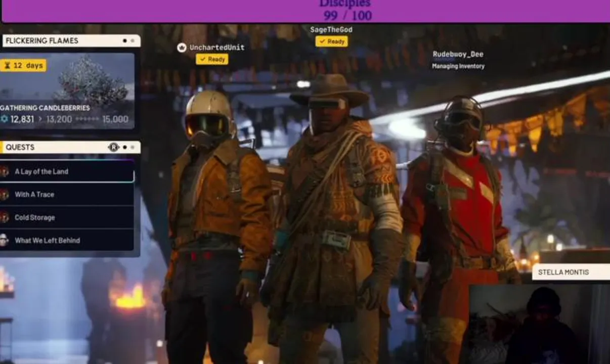This screenshot has width=610, height=364.
Task: Click the 12,831 current progress value
Action: point(22,119)
